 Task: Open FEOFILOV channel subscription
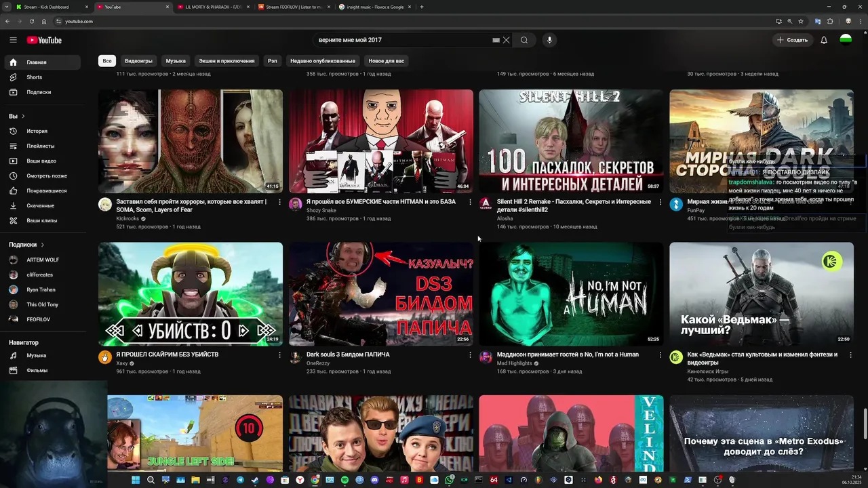tap(42, 319)
